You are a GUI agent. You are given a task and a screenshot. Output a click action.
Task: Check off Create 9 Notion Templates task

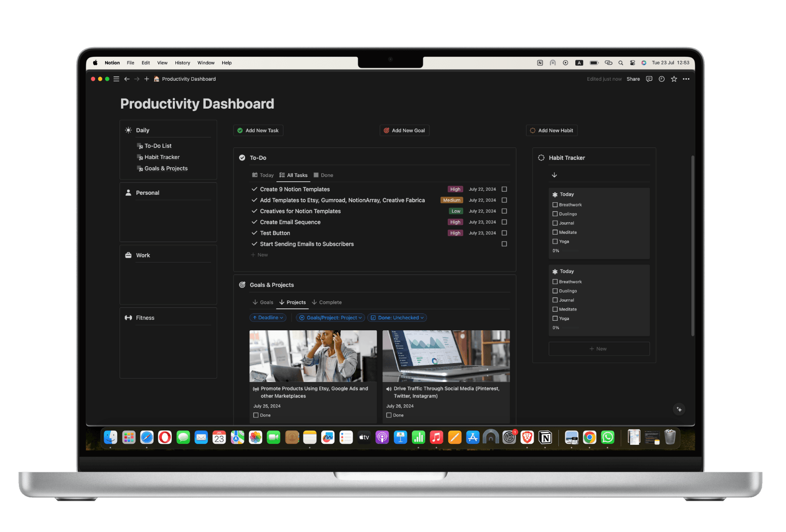pyautogui.click(x=504, y=189)
